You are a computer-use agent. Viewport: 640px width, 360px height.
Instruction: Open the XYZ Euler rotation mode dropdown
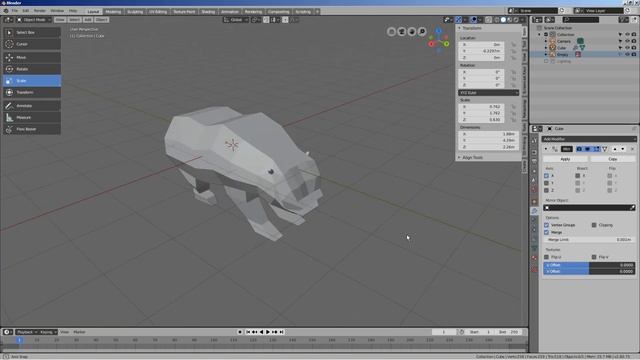coord(488,93)
